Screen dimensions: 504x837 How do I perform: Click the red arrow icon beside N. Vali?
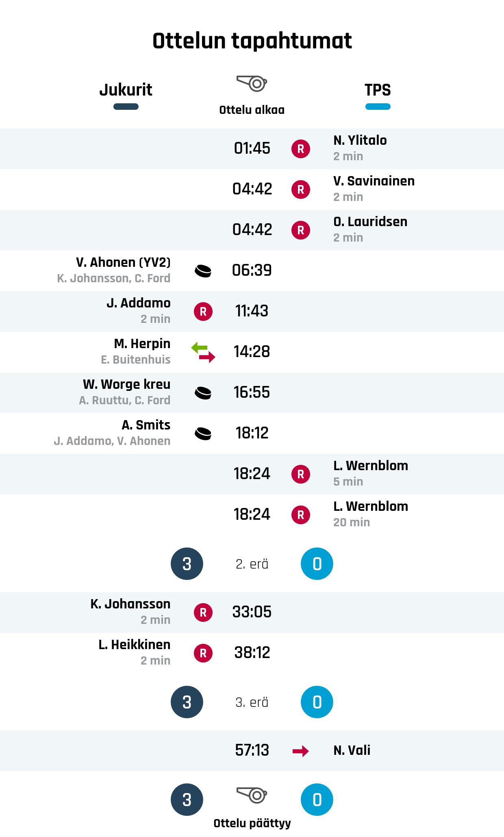click(301, 751)
